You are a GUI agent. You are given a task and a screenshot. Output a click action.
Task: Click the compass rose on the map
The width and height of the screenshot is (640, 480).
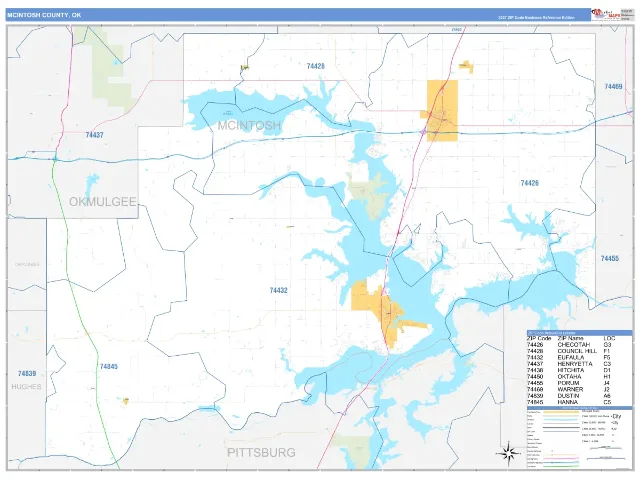[508, 453]
